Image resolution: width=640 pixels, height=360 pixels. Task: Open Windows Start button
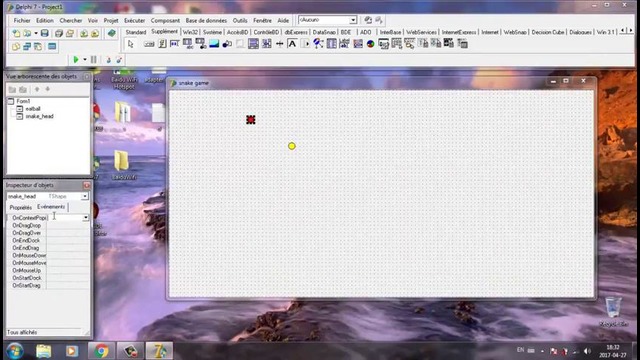click(x=15, y=351)
